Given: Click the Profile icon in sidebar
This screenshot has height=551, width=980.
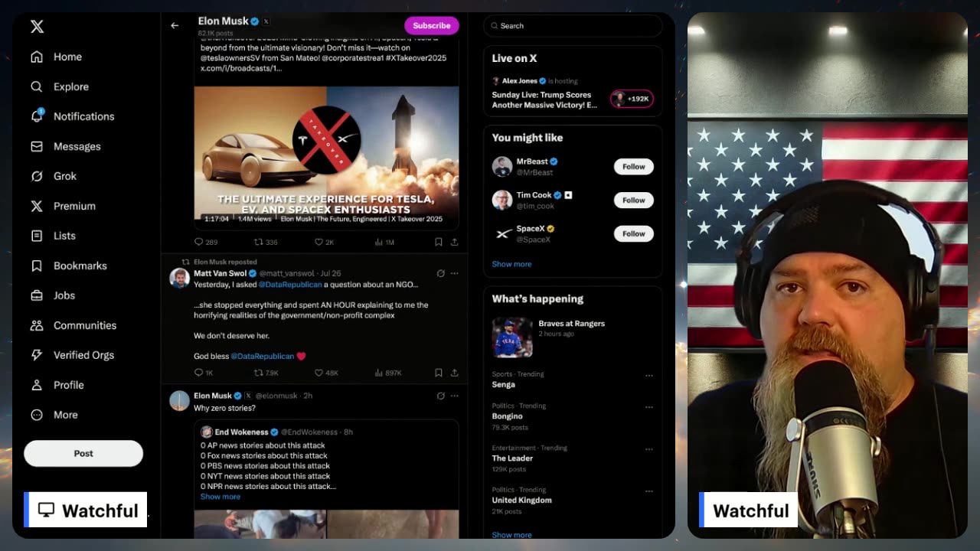Looking at the screenshot, I should click(x=37, y=385).
